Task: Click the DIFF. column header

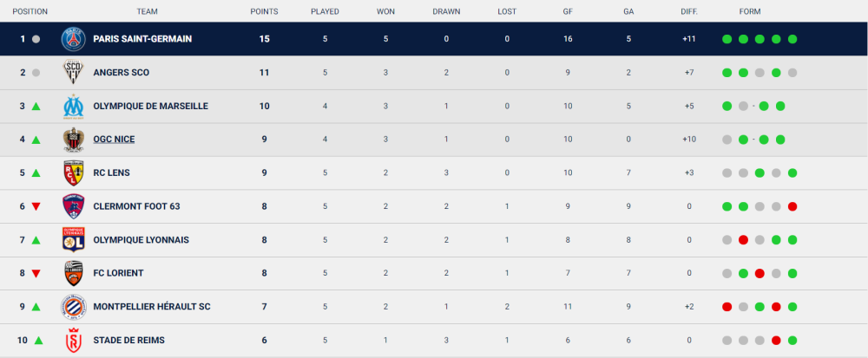Action: pyautogui.click(x=689, y=11)
